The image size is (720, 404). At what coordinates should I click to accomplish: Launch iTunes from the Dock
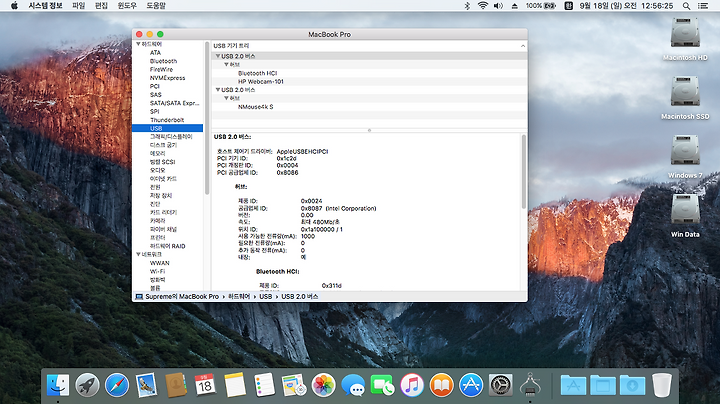[412, 385]
